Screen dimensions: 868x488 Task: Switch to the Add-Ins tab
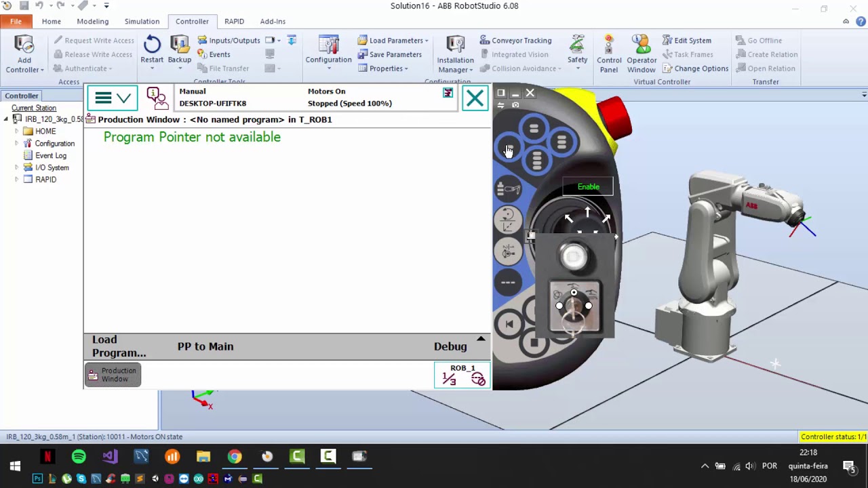coord(273,21)
